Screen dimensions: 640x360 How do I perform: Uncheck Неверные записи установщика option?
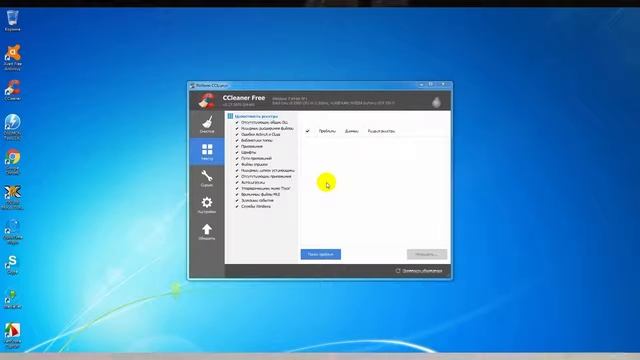pyautogui.click(x=237, y=170)
